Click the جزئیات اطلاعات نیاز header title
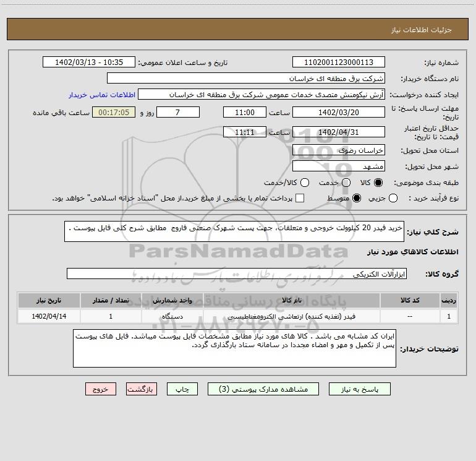The image size is (476, 461). pyautogui.click(x=422, y=30)
